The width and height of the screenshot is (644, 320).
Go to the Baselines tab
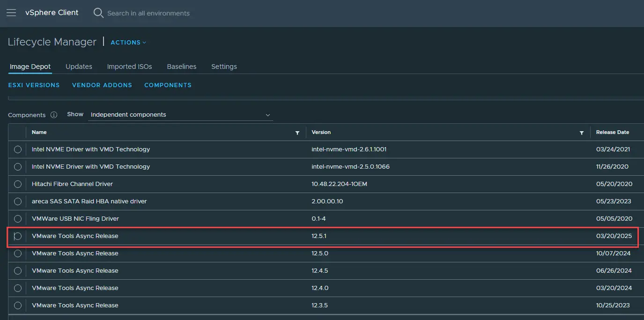tap(181, 67)
